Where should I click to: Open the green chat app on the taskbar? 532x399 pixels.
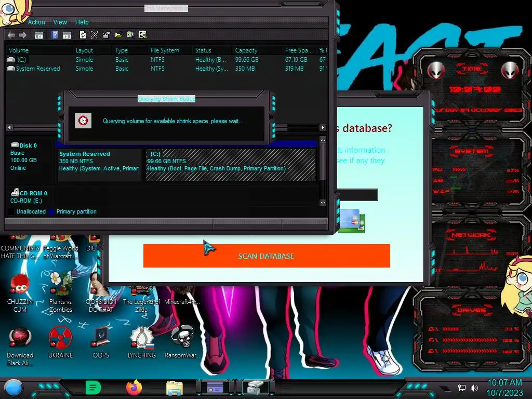(94, 388)
